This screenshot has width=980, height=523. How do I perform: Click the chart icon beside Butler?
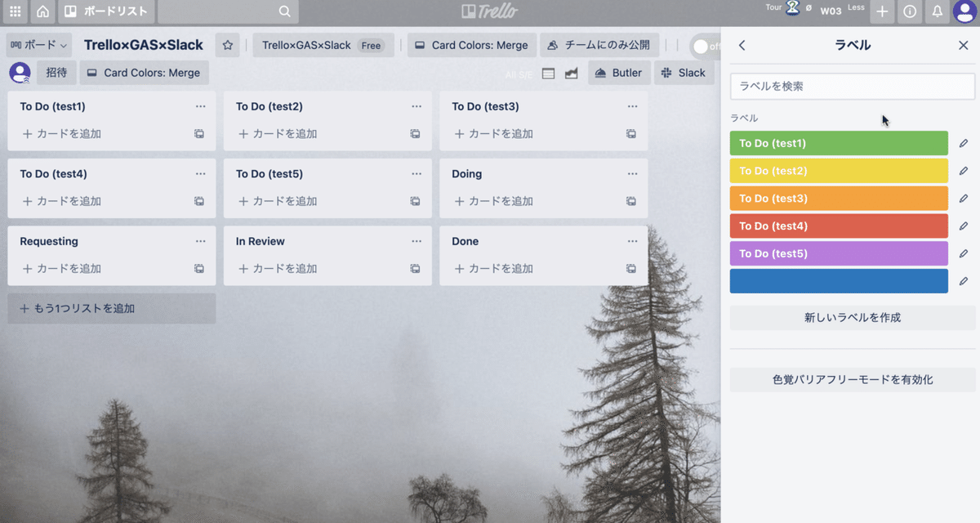572,74
